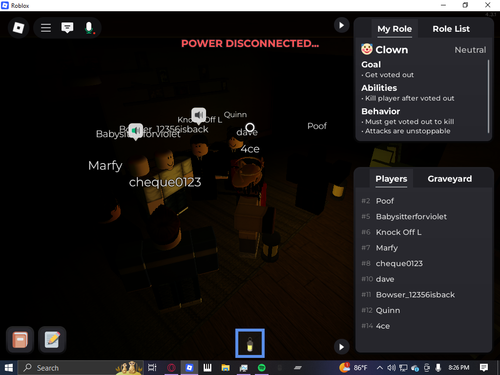Switch to the Graveyard tab
Screen dimensions: 500x375
coord(450,179)
